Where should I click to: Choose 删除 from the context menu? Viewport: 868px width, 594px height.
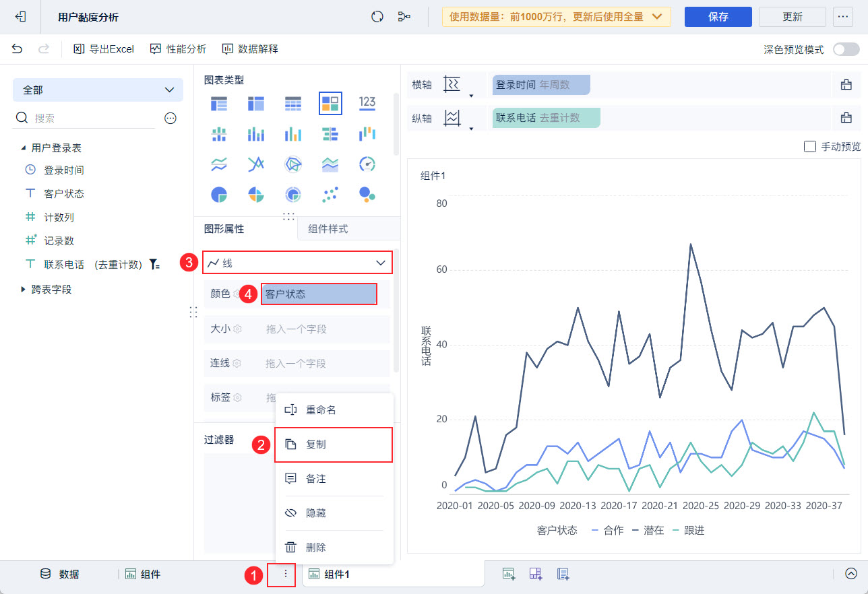pos(334,548)
